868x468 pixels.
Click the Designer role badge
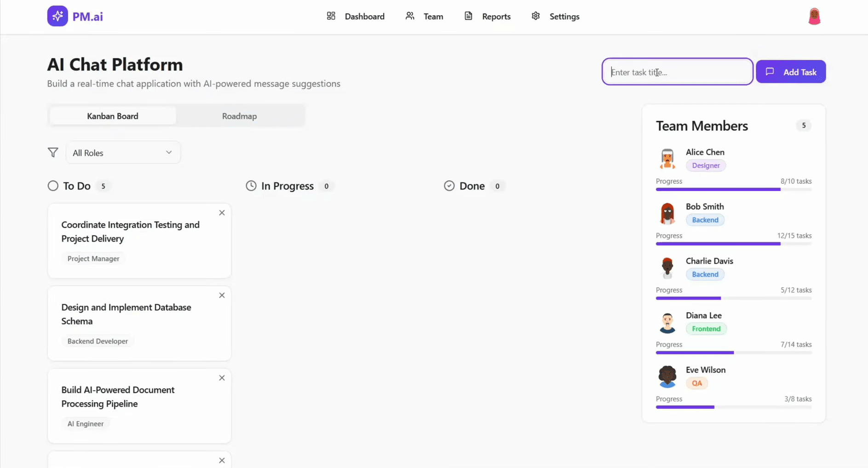[706, 165]
